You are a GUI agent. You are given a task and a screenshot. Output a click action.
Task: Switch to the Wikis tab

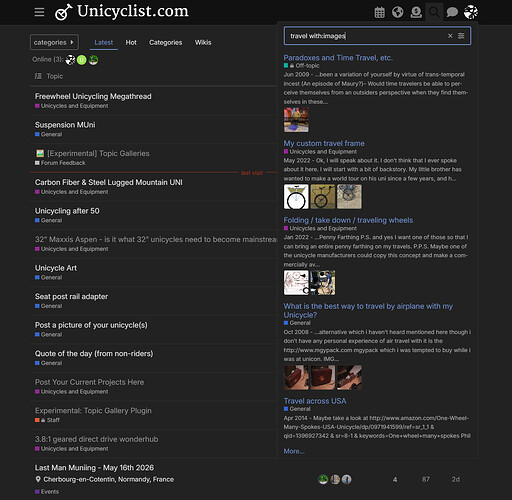point(203,42)
